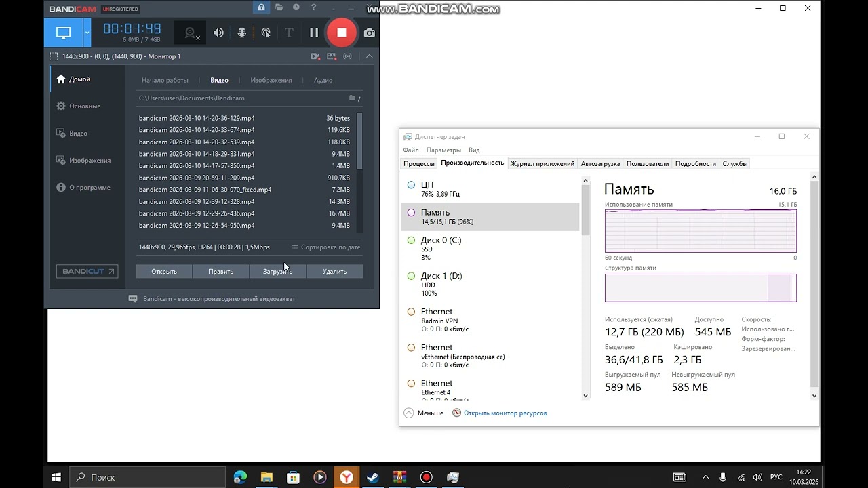Click the Загрузить button in Bandicam

click(x=277, y=271)
